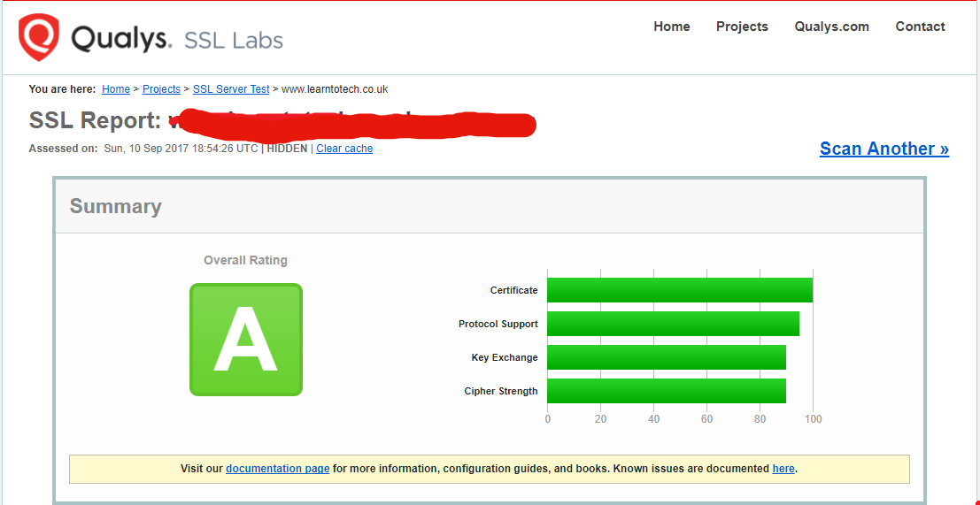Click the Cipher Strength score bar

(x=667, y=392)
